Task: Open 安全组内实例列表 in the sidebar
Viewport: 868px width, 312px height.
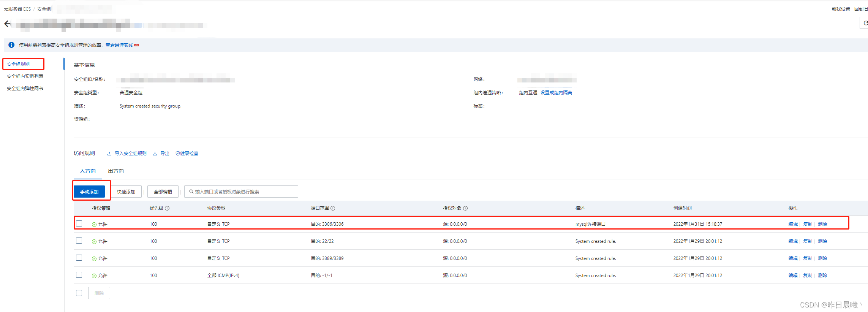Action: 25,76
